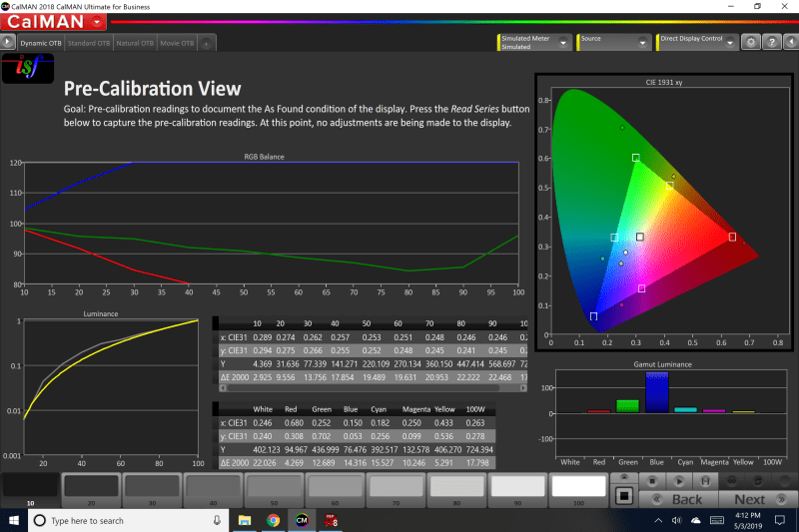Expand the Simulated Meter dropdown

(564, 43)
